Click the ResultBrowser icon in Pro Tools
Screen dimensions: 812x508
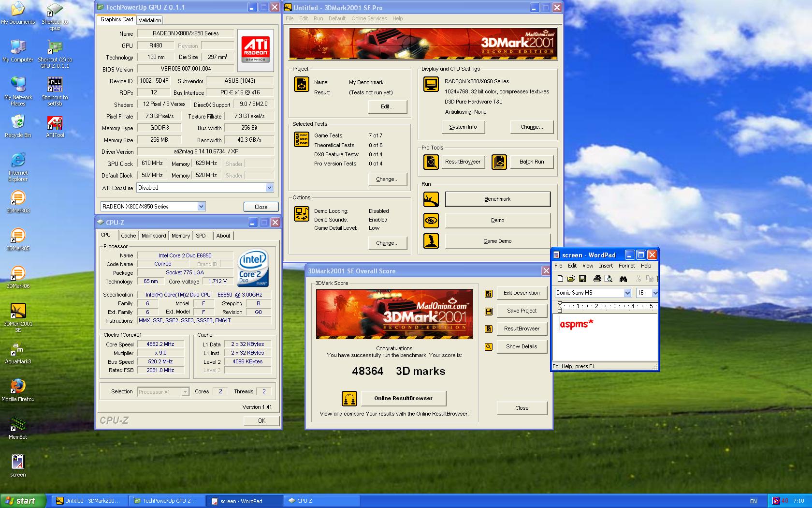431,162
